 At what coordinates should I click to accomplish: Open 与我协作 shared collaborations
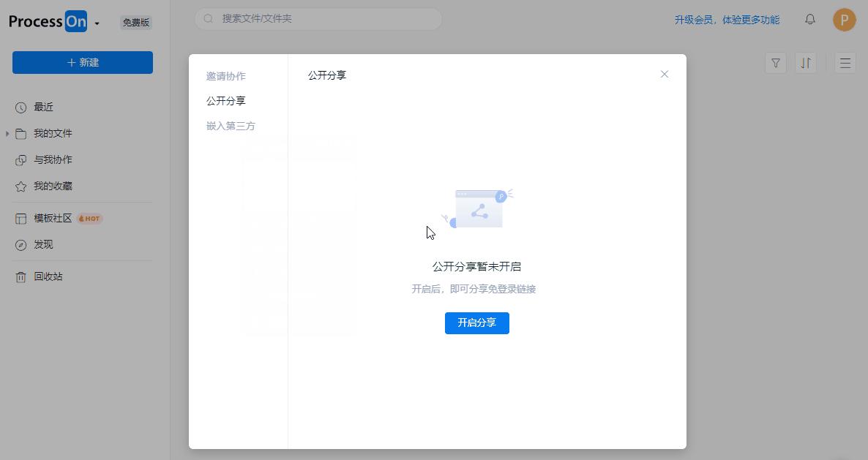pyautogui.click(x=51, y=159)
